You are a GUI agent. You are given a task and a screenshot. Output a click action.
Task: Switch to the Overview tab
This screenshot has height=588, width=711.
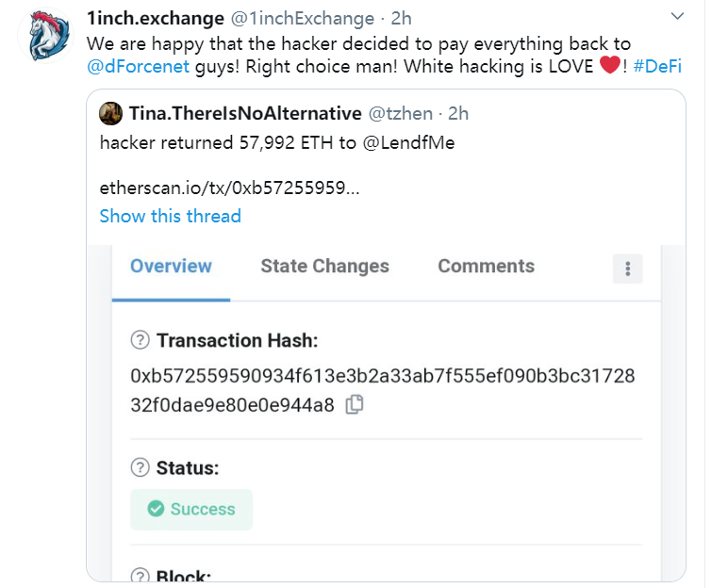(171, 267)
